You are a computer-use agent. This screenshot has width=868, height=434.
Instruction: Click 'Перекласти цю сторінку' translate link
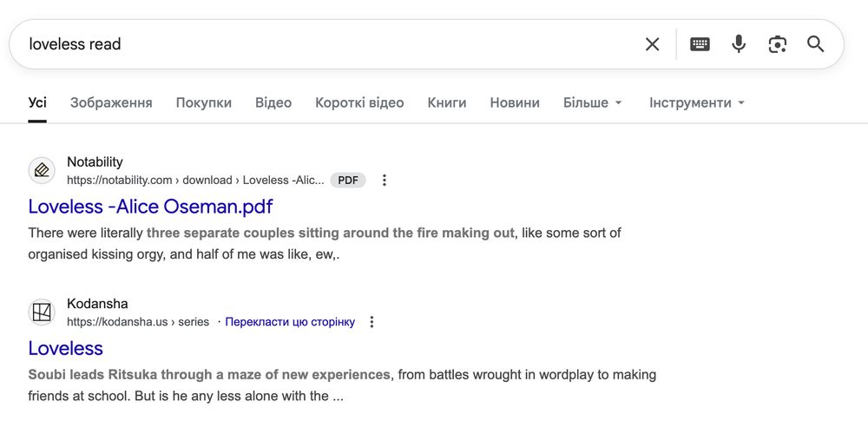click(290, 322)
